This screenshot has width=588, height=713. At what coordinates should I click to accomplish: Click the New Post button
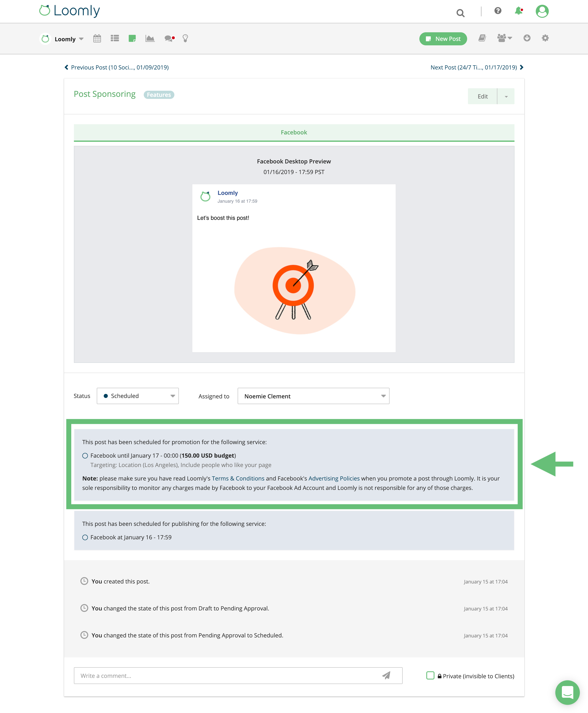[443, 39]
